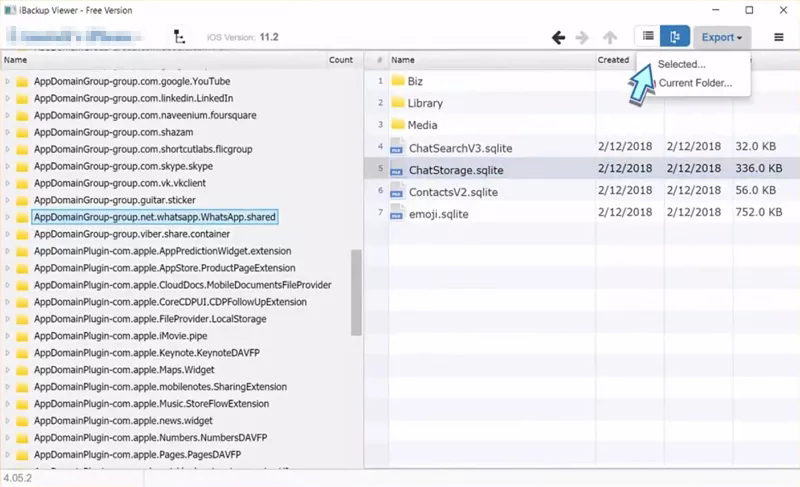The image size is (800, 487).
Task: Expand AppDomainGroup-group.com.linkedin.LinkedIn node
Action: tap(8, 98)
